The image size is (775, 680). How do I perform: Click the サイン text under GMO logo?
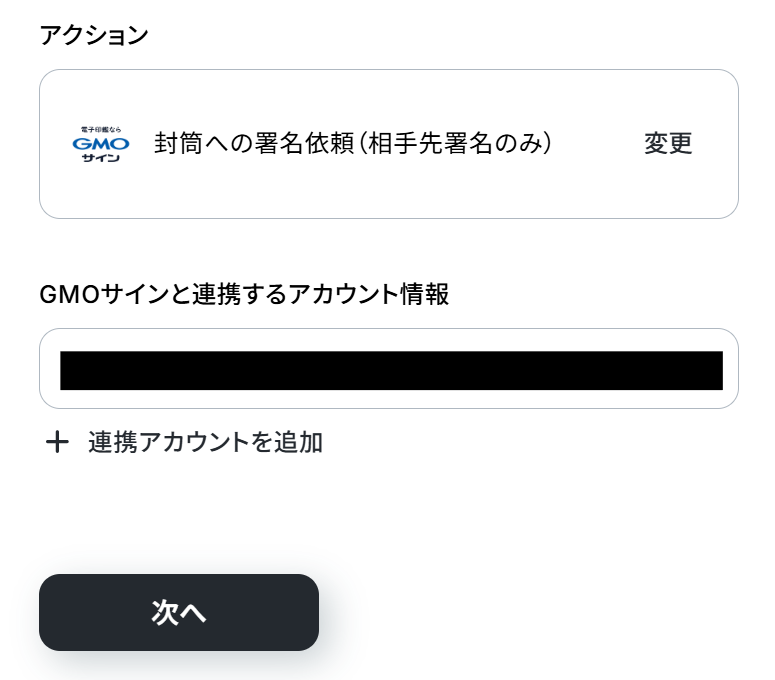(101, 158)
